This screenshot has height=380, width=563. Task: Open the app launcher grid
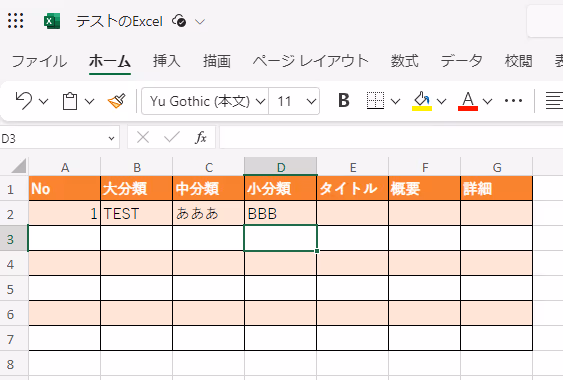[x=15, y=20]
